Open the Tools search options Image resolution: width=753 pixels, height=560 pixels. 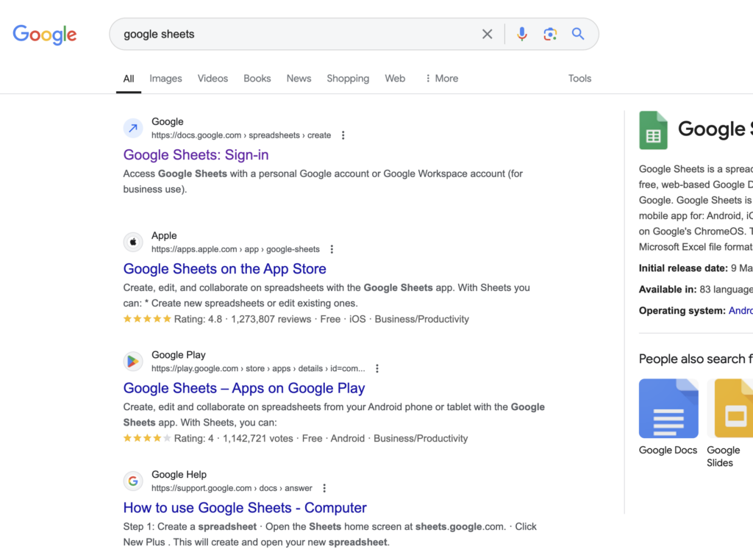[x=579, y=79]
